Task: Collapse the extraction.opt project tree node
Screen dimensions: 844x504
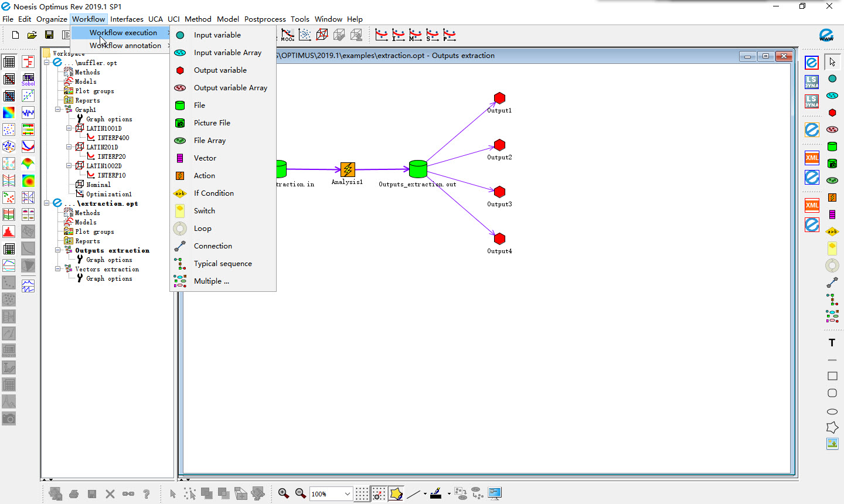Action: click(47, 203)
